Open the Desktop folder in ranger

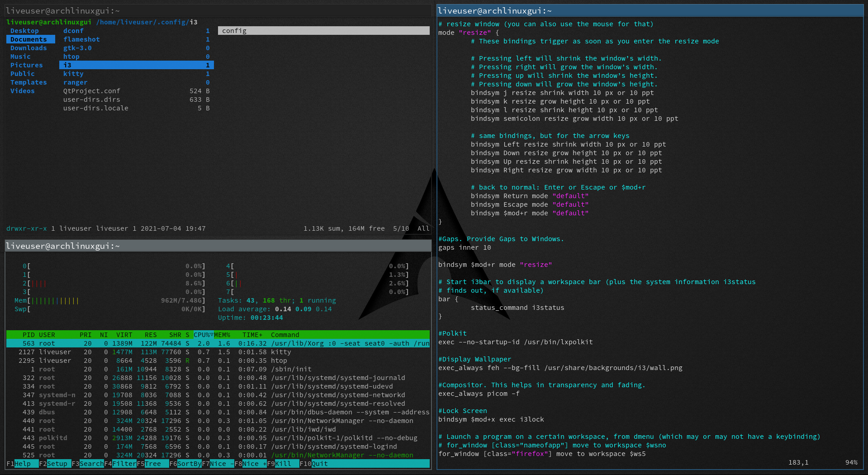(24, 31)
